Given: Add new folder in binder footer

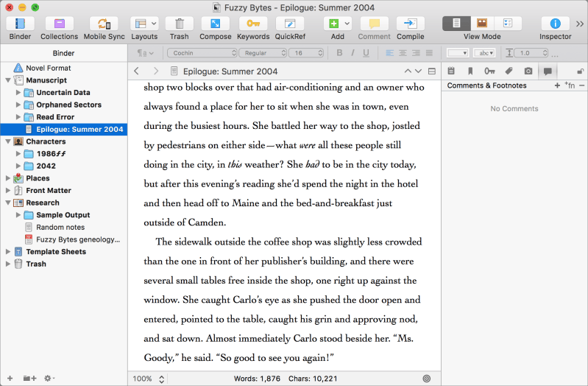Looking at the screenshot, I should pyautogui.click(x=30, y=379).
